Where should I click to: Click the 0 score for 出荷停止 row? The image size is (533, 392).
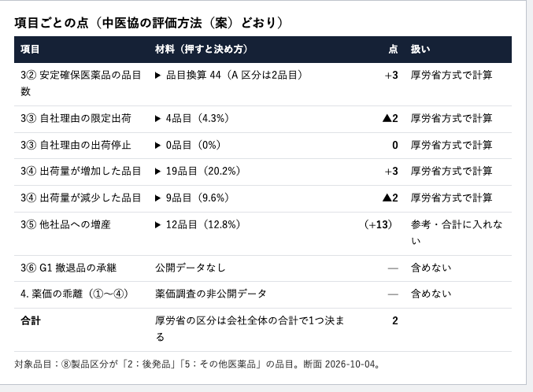pyautogui.click(x=395, y=145)
